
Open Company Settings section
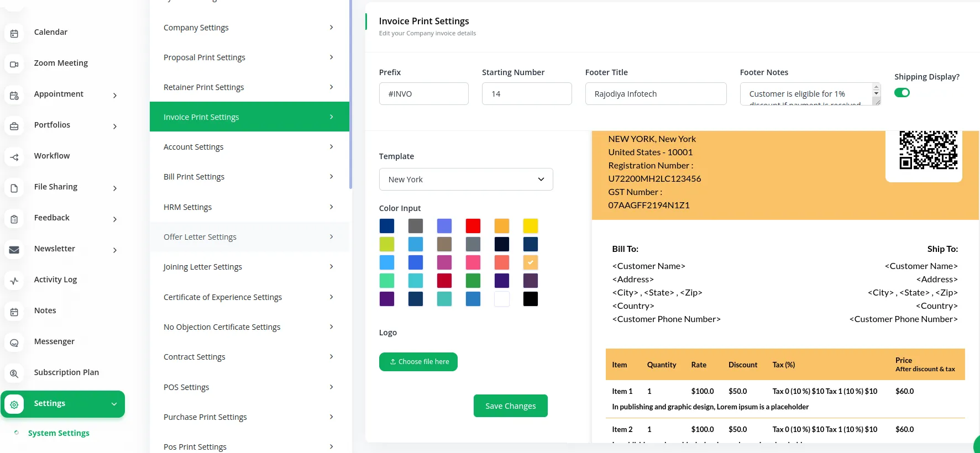click(x=249, y=28)
